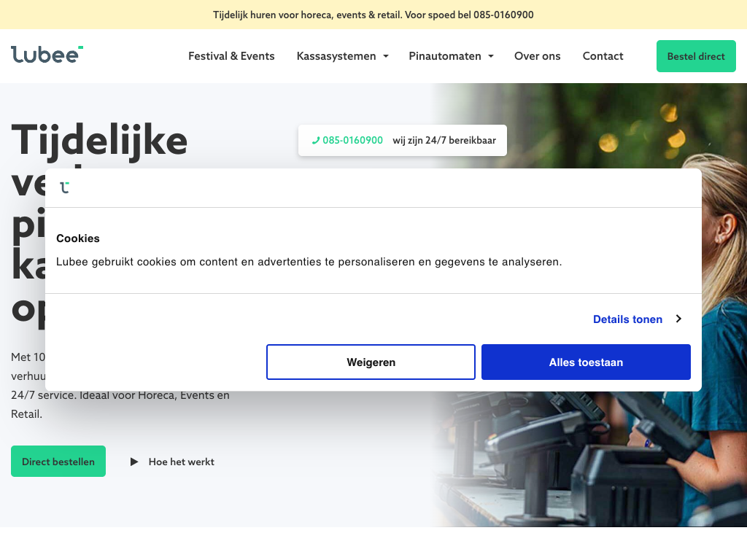The height and width of the screenshot is (560, 747).
Task: Click the Bestel direct button
Action: (696, 56)
